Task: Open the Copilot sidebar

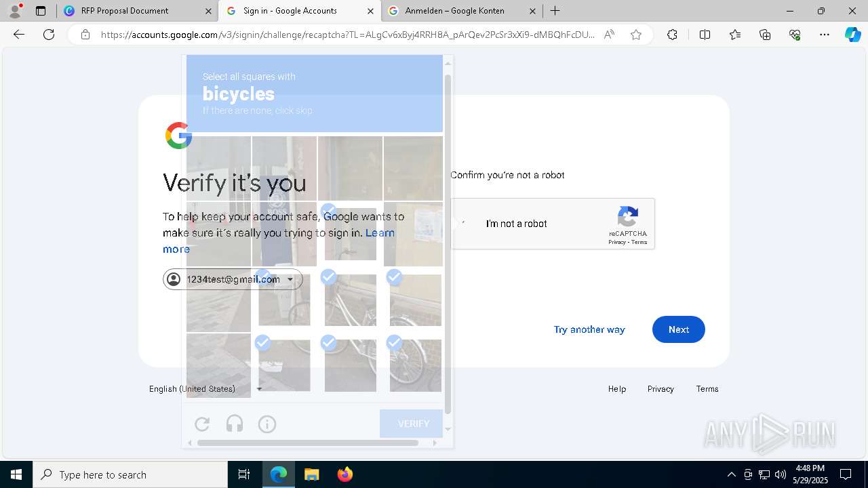Action: pos(852,35)
